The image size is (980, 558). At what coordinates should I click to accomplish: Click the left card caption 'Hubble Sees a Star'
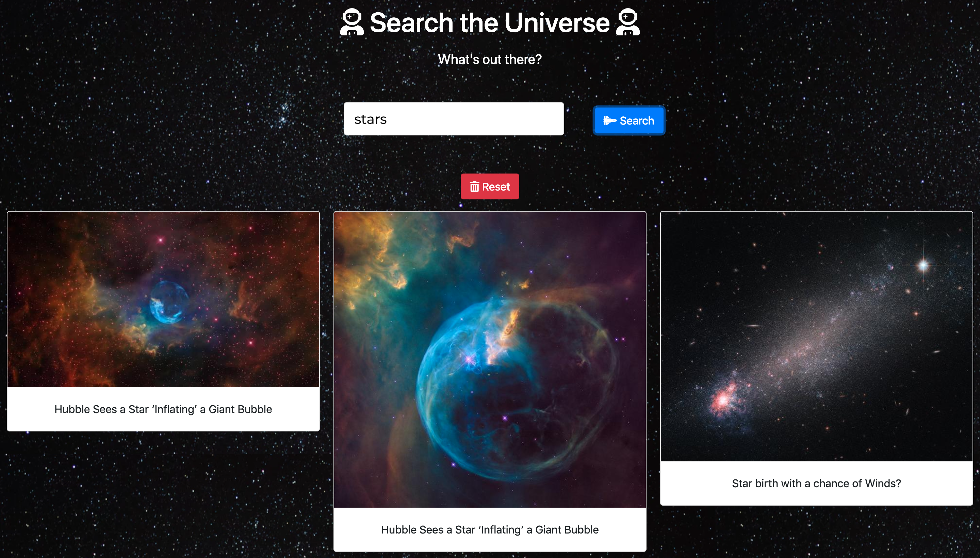click(163, 409)
